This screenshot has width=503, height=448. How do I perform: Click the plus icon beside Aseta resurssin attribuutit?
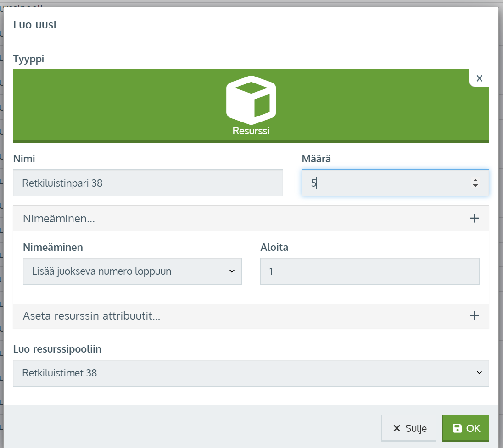475,315
